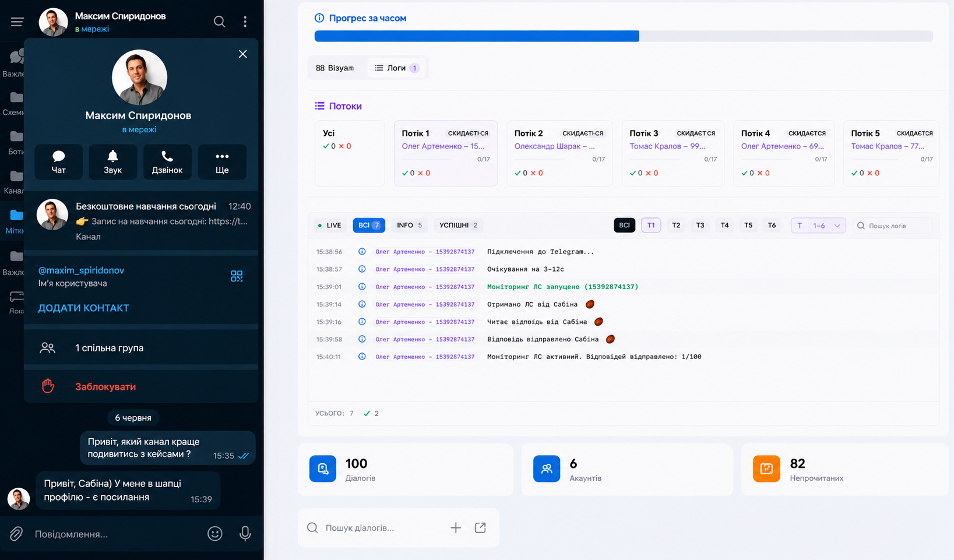
Task: Open the 1 спільна група row
Action: (x=141, y=348)
